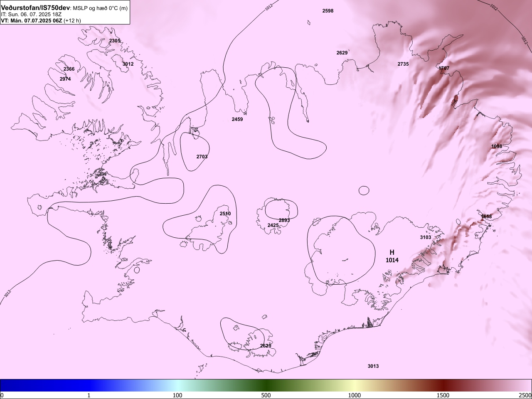Select the 1698 value label
Viewport: 532px width, 399px height.
click(x=497, y=146)
